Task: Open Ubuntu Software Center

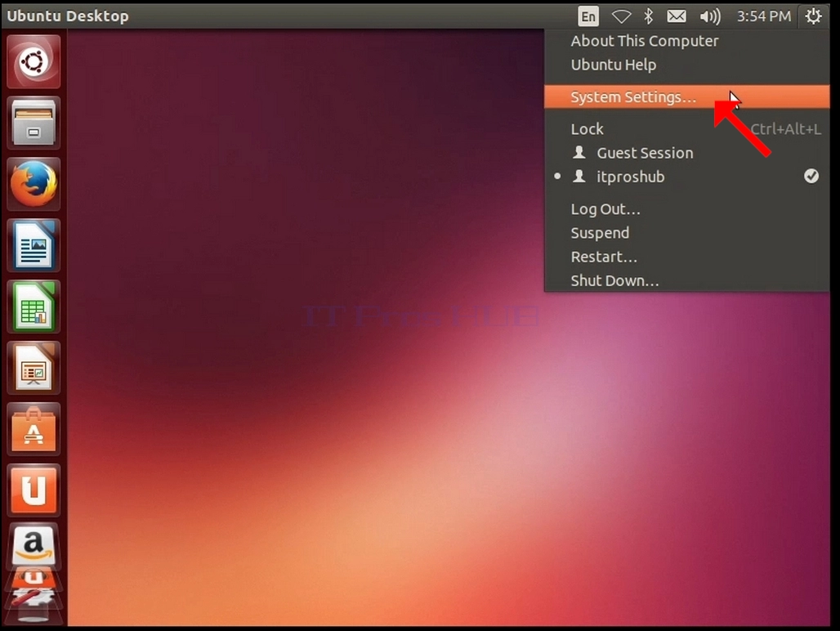Action: point(34,429)
